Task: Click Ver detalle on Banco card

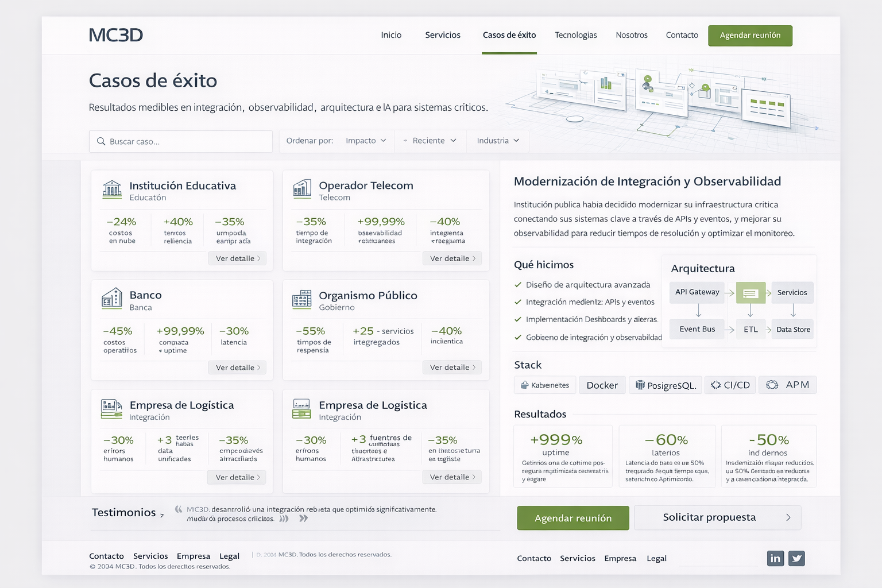Action: [237, 367]
